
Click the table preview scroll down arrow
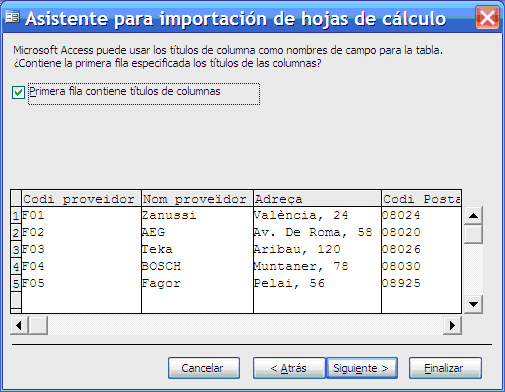(473, 304)
